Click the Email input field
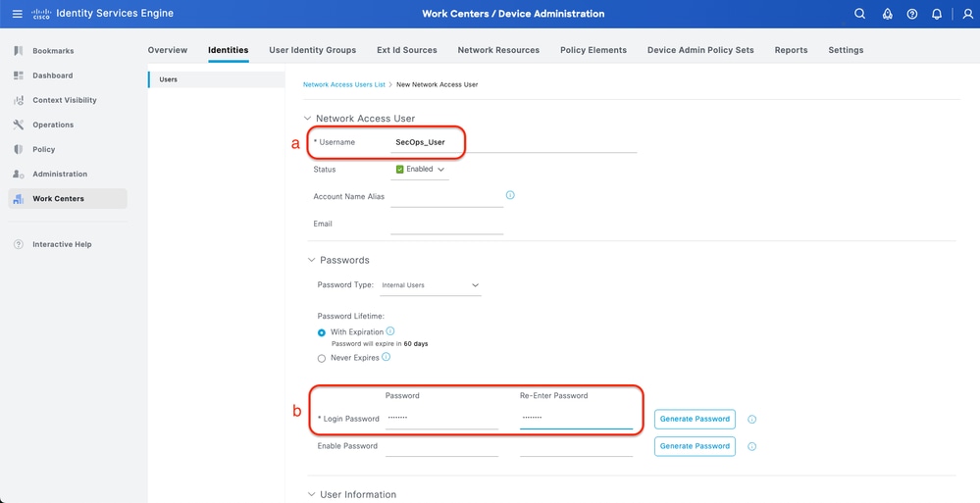Viewport: 980px width, 503px height. (x=447, y=225)
